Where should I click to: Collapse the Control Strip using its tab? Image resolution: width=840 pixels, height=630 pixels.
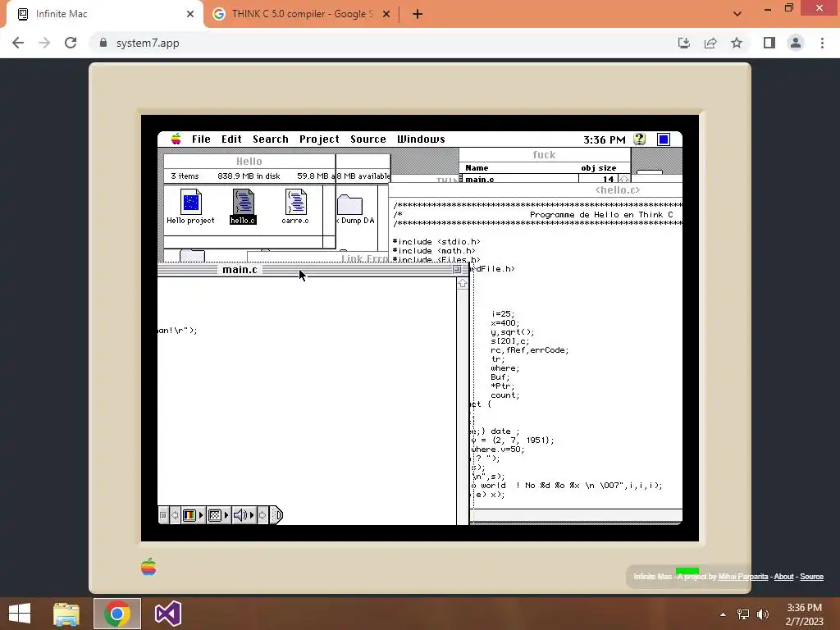276,515
